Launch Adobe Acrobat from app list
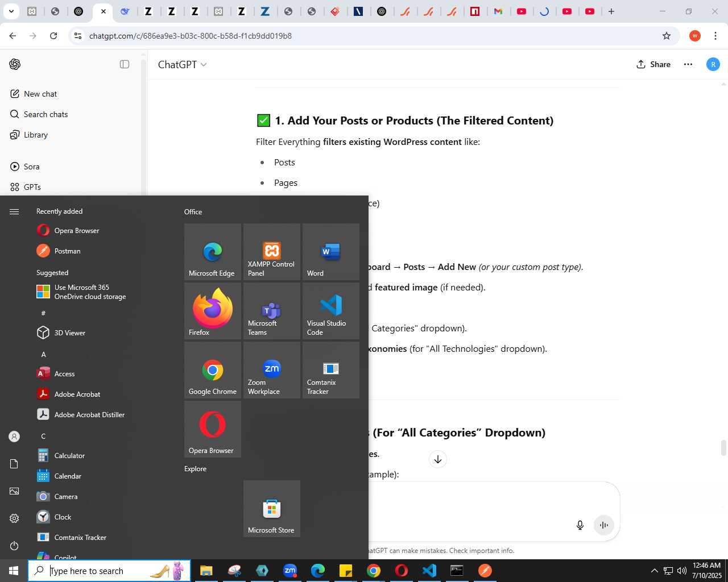 (x=102, y=394)
